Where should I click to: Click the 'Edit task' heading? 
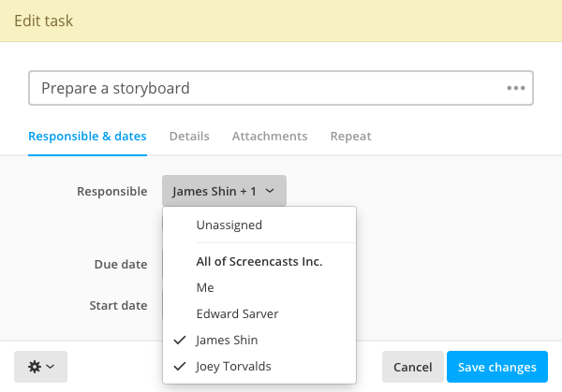tap(44, 21)
